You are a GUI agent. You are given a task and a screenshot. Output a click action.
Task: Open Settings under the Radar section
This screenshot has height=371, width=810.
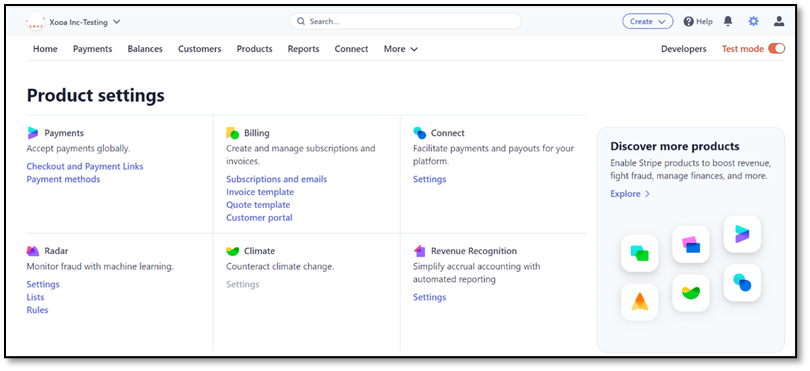click(x=43, y=284)
